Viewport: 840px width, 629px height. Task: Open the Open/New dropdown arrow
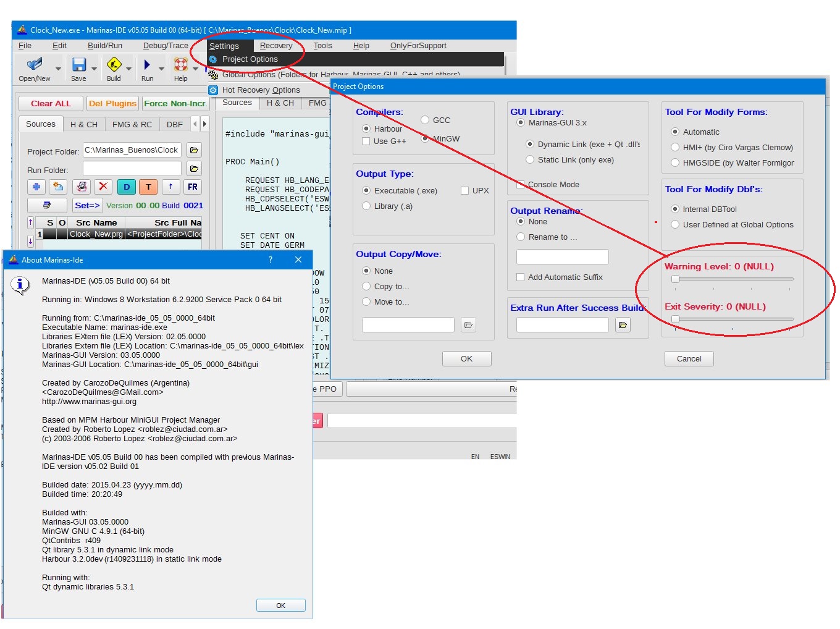point(58,69)
